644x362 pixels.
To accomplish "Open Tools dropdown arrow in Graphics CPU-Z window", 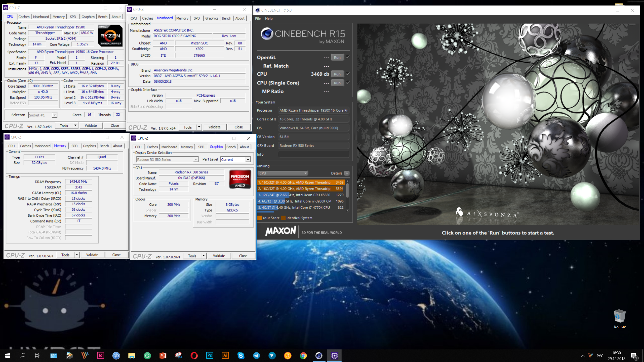I will point(204,256).
